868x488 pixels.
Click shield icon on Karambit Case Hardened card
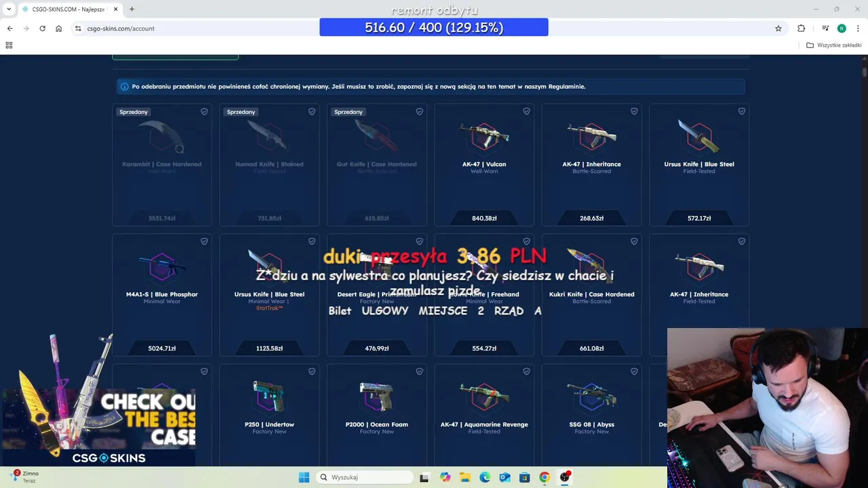click(x=204, y=112)
